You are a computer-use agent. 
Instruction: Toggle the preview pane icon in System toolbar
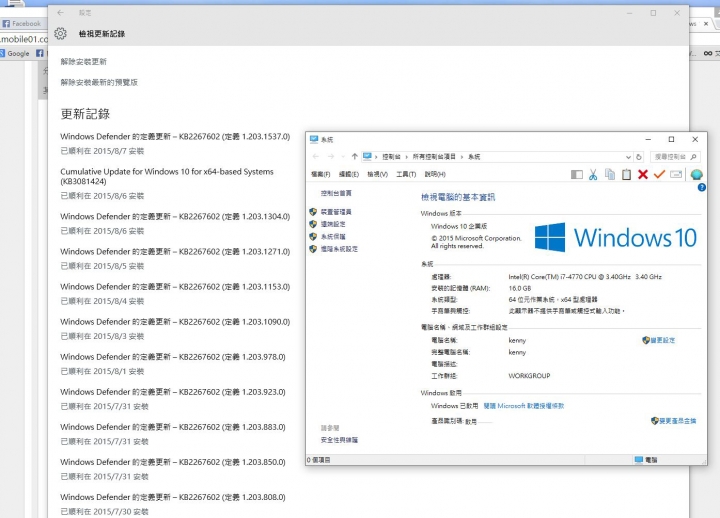click(577, 175)
